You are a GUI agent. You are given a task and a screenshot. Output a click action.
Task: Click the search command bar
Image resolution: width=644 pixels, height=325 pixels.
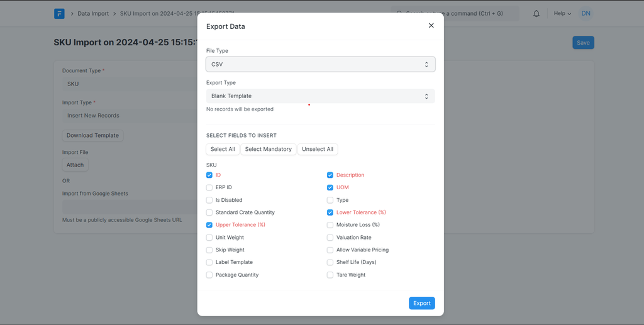coord(455,14)
